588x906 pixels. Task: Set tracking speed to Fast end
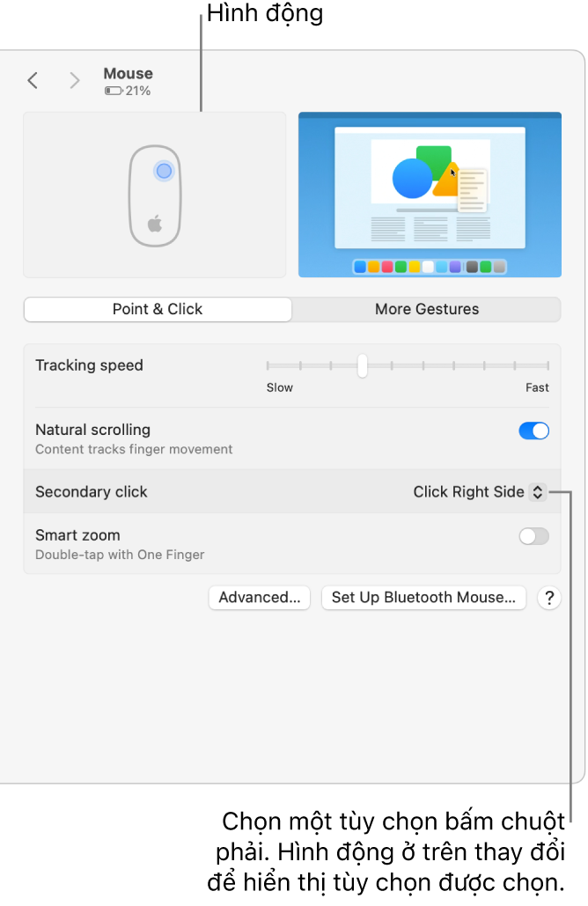[x=548, y=365]
